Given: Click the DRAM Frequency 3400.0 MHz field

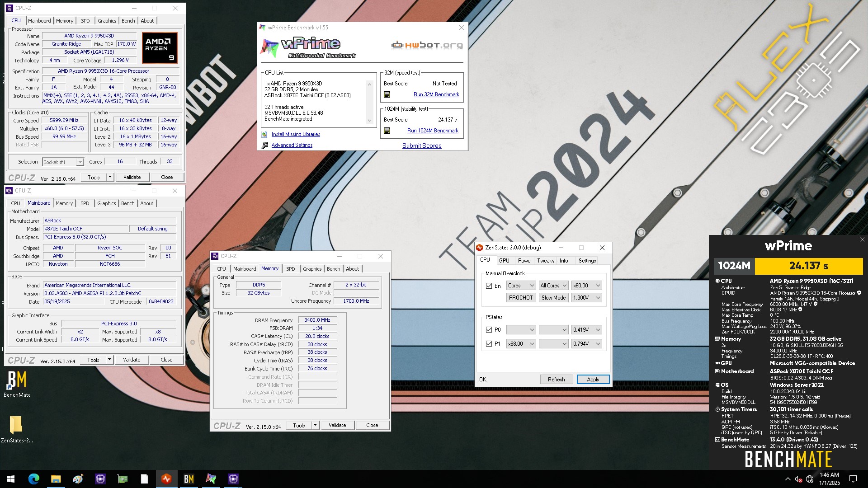Looking at the screenshot, I should point(317,320).
